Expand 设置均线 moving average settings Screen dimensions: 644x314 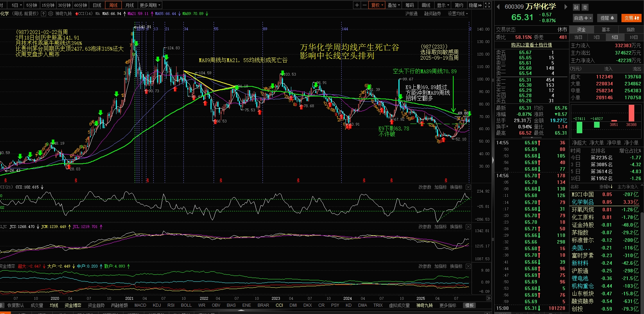tap(458, 14)
